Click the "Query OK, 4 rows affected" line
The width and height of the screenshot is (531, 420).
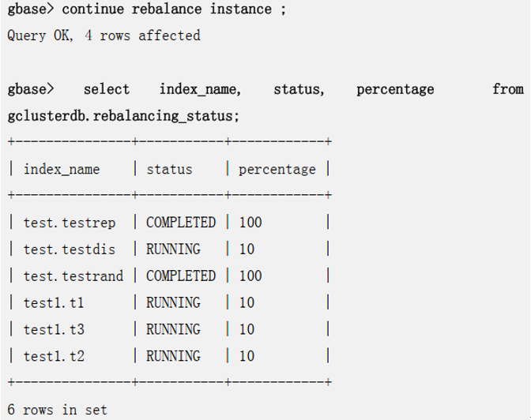click(104, 36)
